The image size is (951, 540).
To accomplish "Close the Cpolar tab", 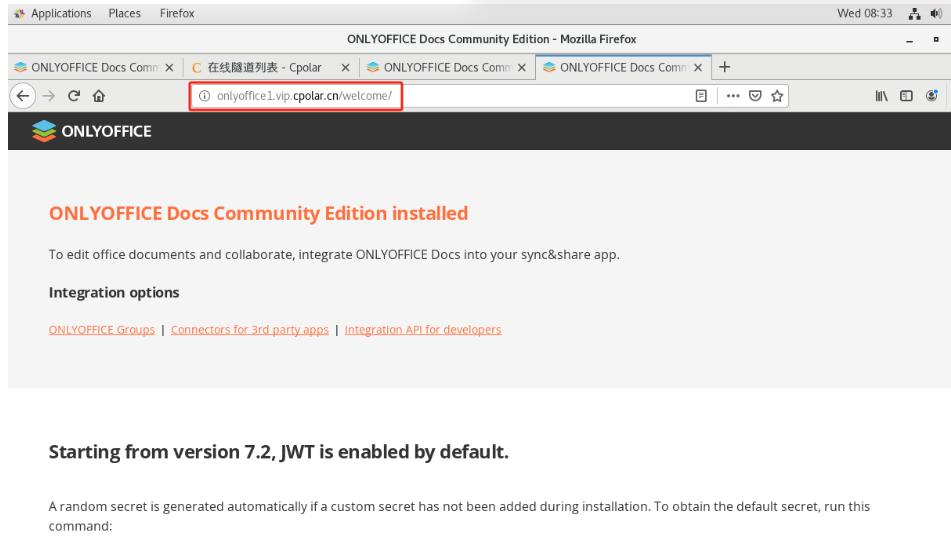I will (345, 67).
